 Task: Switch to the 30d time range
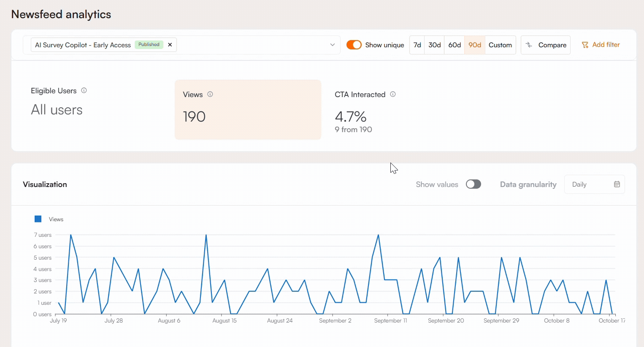coord(434,45)
